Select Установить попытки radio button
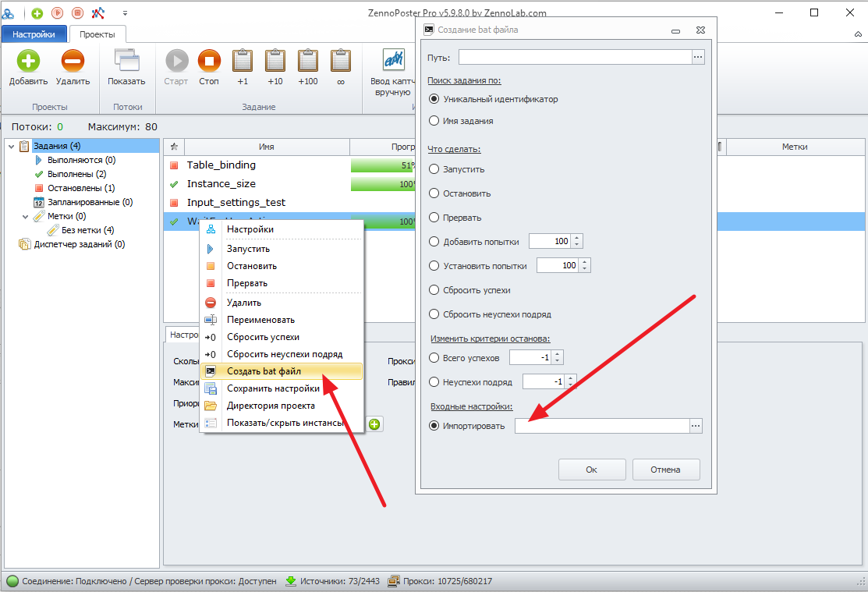 [434, 266]
